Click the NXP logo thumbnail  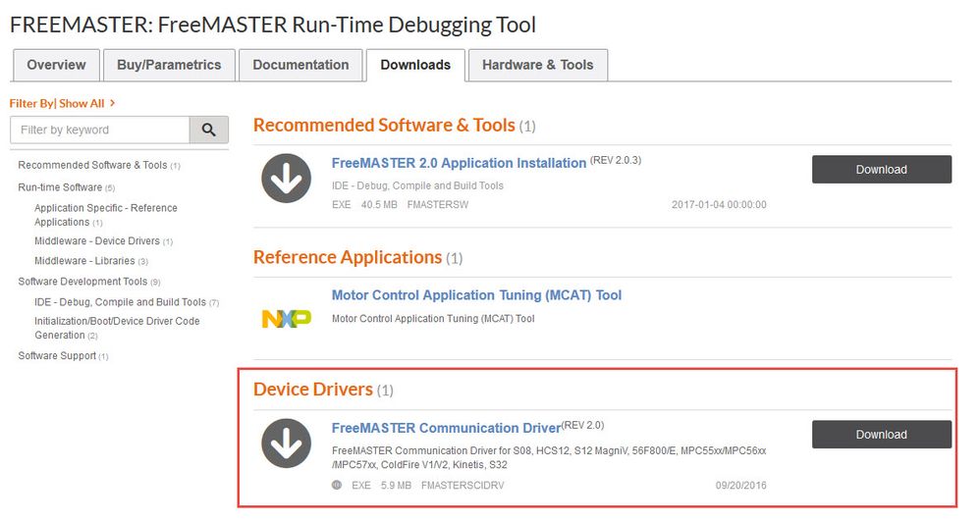286,318
